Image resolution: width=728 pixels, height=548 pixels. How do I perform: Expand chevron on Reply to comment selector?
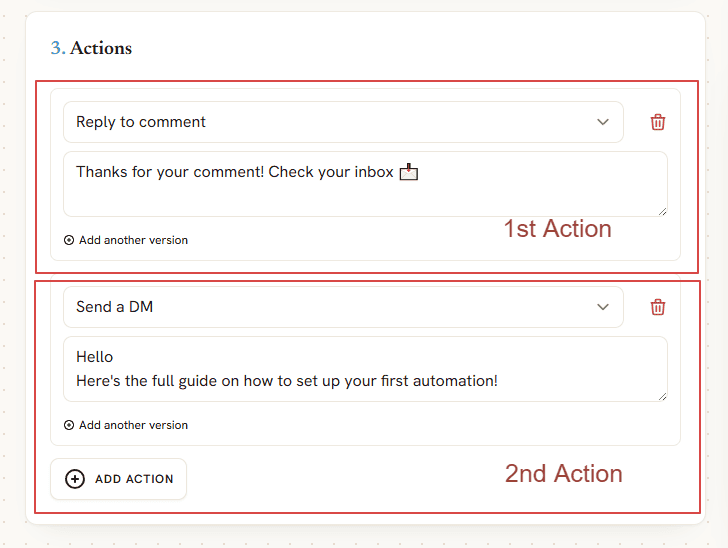(603, 122)
